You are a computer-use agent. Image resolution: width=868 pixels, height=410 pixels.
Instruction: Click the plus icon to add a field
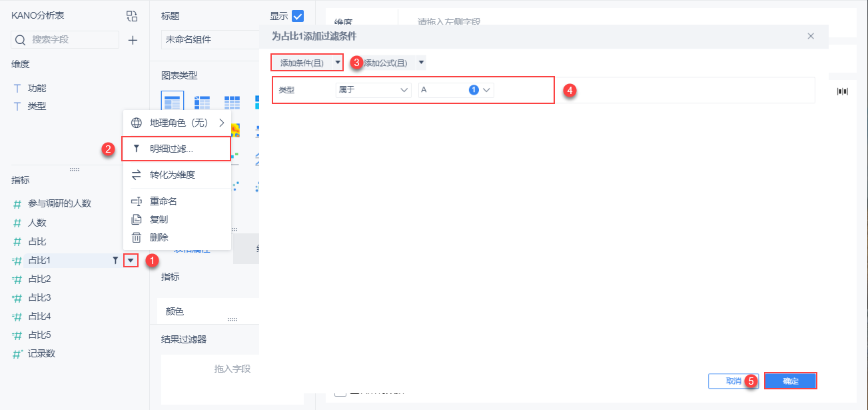[133, 40]
